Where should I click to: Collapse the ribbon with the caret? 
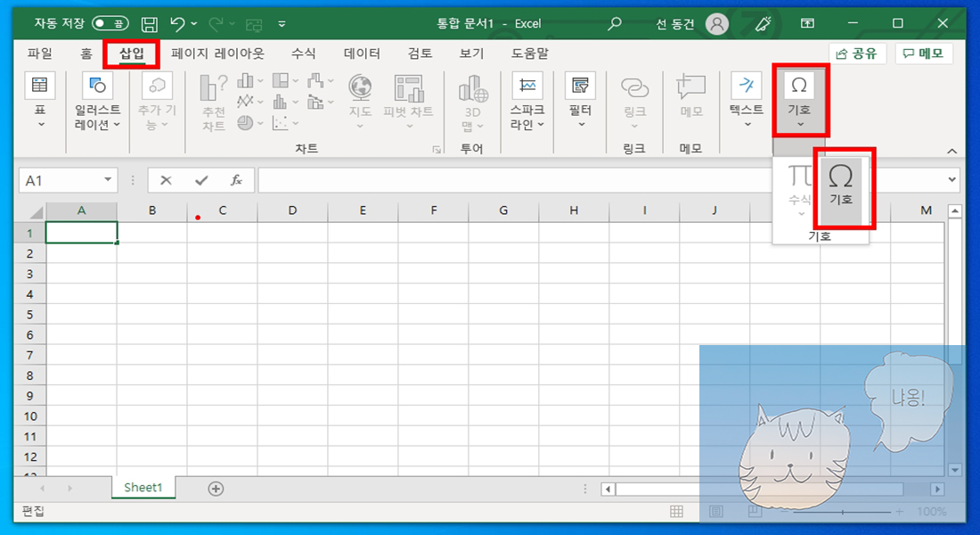coord(951,151)
